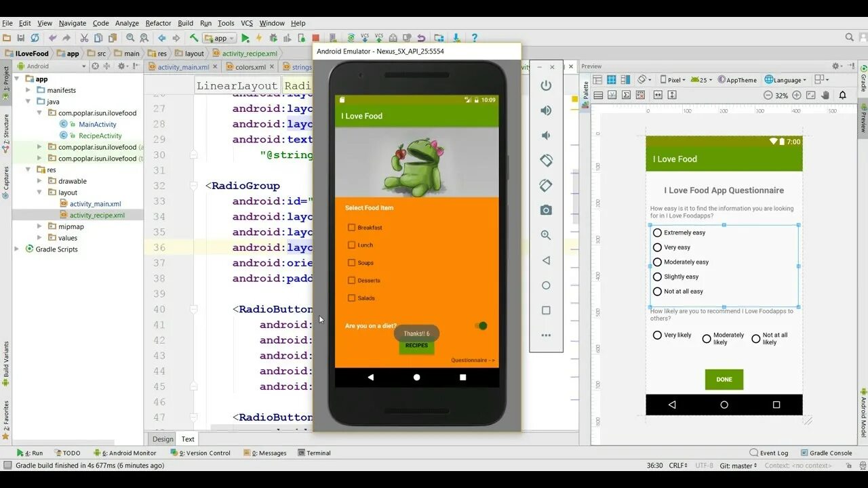Click the preview warnings bell icon

pyautogui.click(x=843, y=96)
